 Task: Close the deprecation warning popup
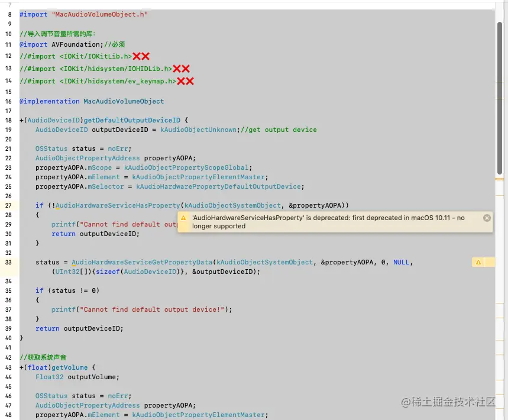487,218
